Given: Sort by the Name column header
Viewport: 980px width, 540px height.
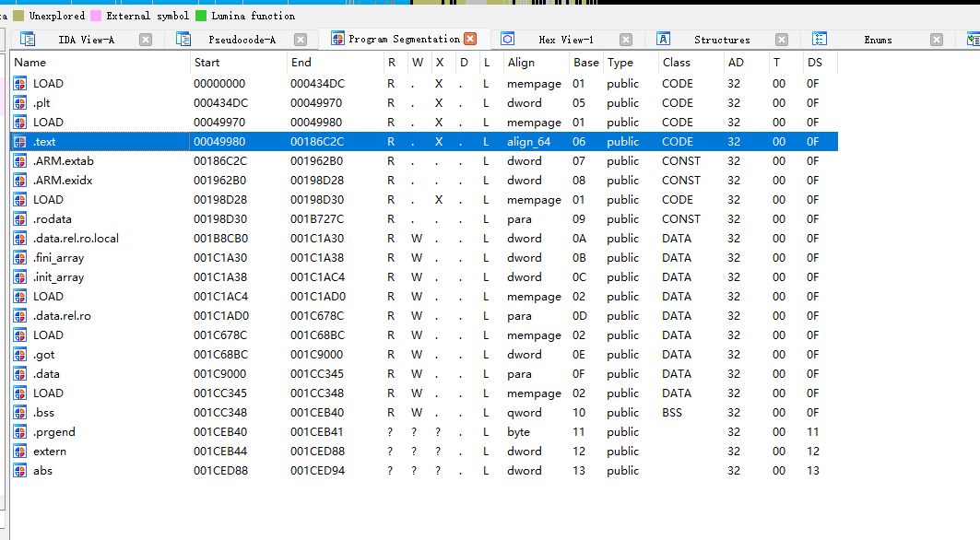Looking at the screenshot, I should tap(100, 63).
